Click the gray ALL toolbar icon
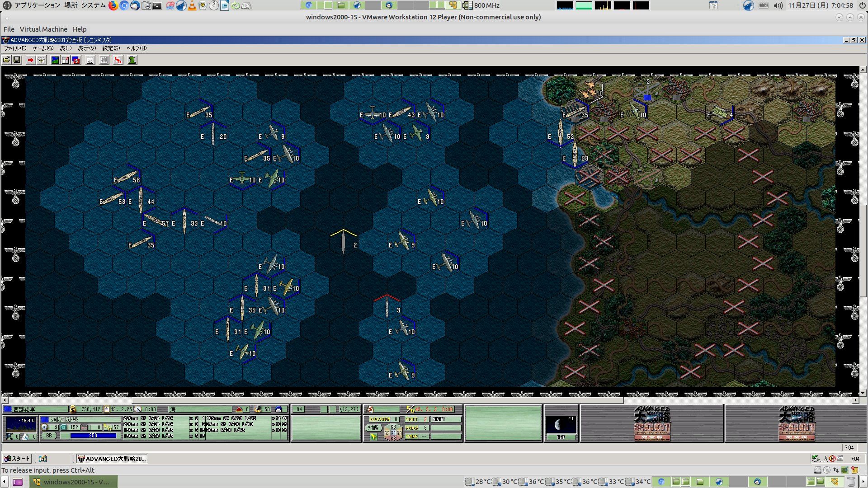The width and height of the screenshot is (868, 488). coord(104,60)
